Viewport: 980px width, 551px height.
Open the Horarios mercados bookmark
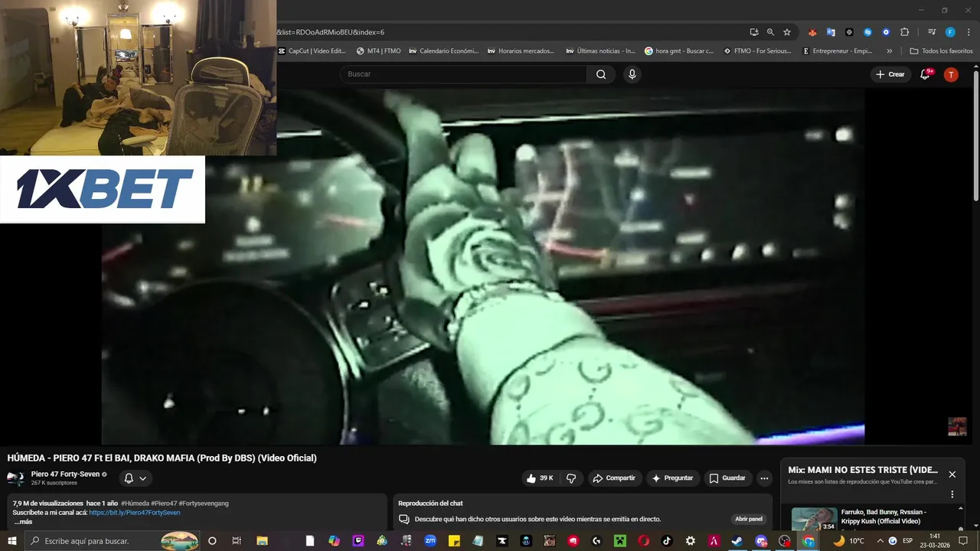521,51
